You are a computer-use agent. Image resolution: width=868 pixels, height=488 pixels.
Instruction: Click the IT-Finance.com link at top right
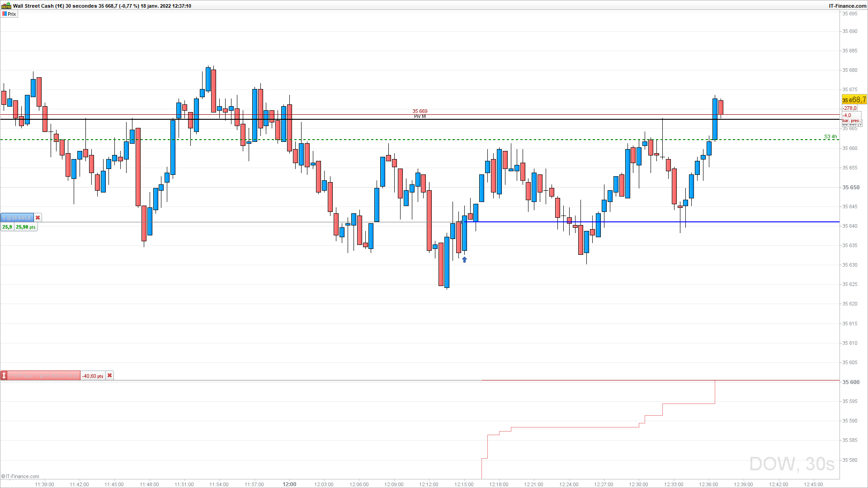pyautogui.click(x=847, y=6)
